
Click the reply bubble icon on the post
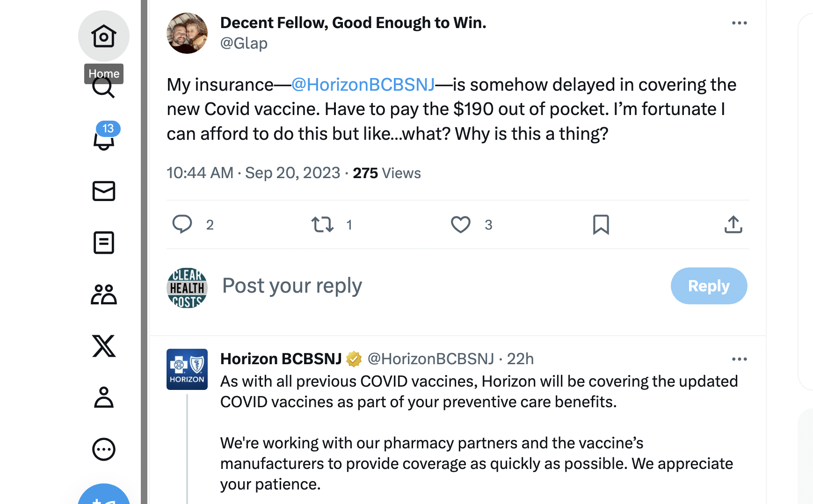(x=182, y=224)
